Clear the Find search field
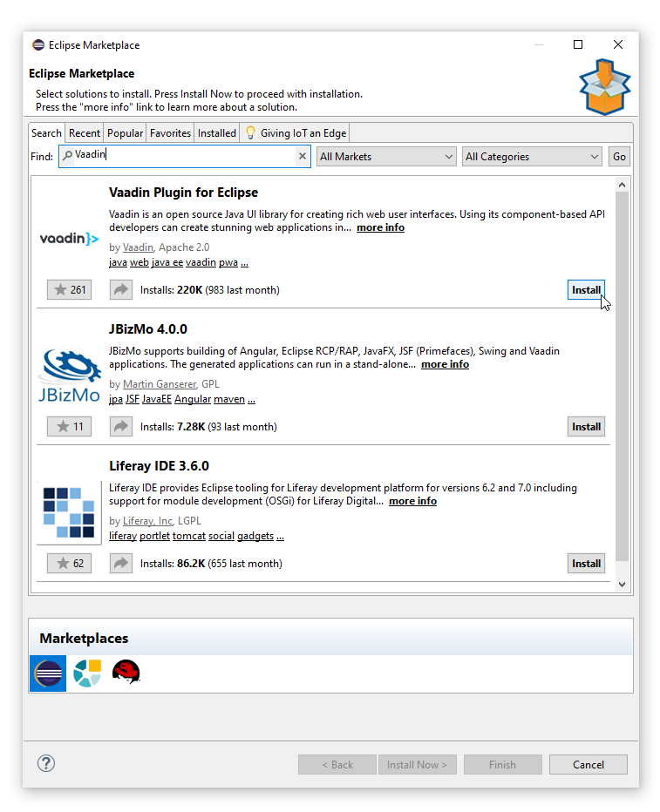The image size is (660, 812). click(x=303, y=156)
